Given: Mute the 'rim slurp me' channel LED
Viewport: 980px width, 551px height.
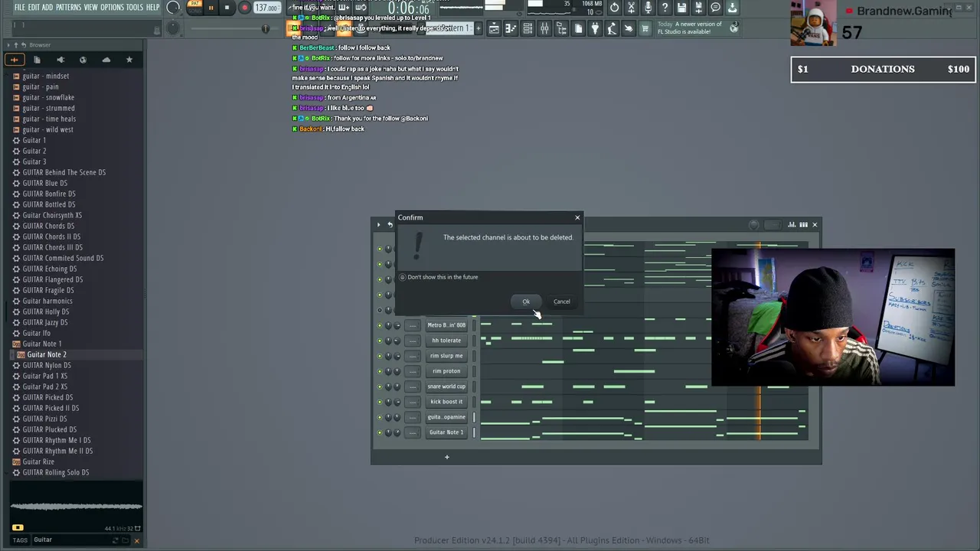Looking at the screenshot, I should [379, 356].
